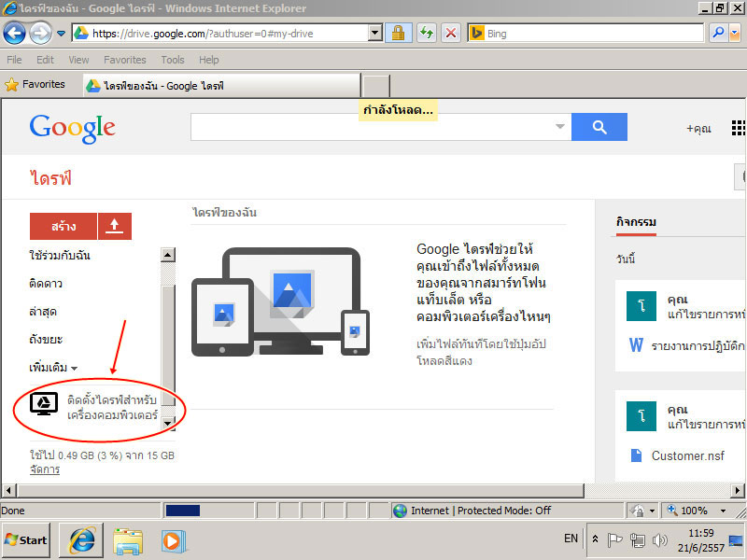The width and height of the screenshot is (747, 560).
Task: Click the Google logo
Action: pyautogui.click(x=73, y=128)
